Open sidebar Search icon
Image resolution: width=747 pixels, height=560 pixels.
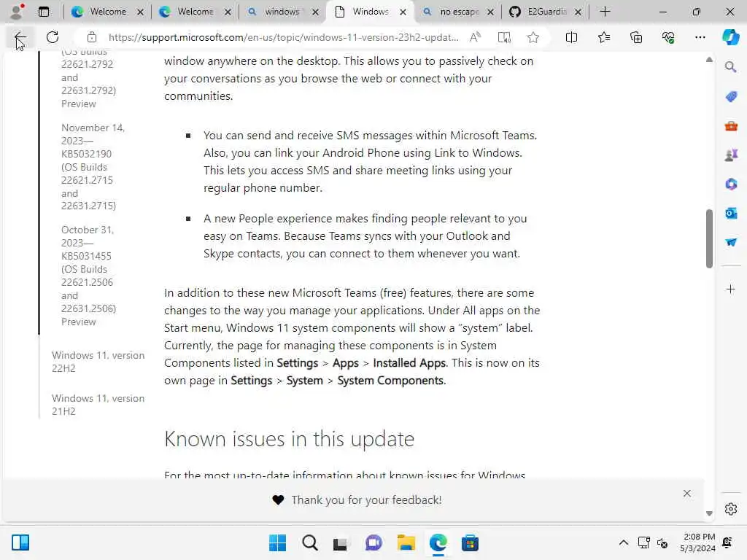731,67
